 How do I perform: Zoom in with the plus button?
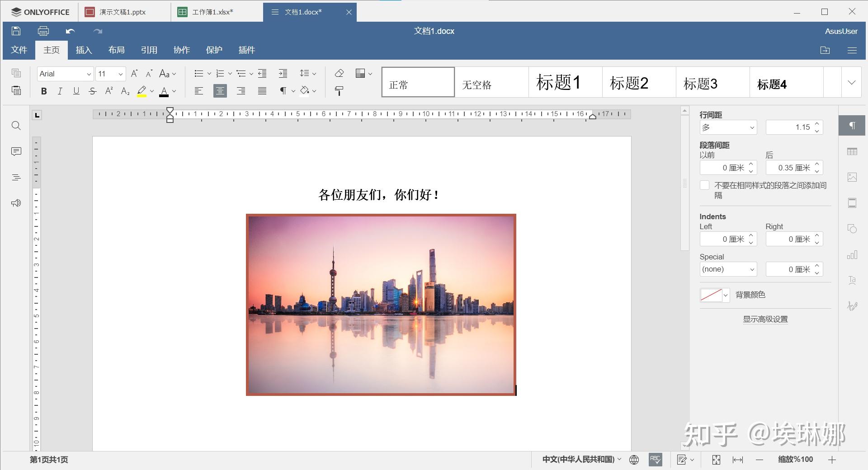pyautogui.click(x=832, y=460)
